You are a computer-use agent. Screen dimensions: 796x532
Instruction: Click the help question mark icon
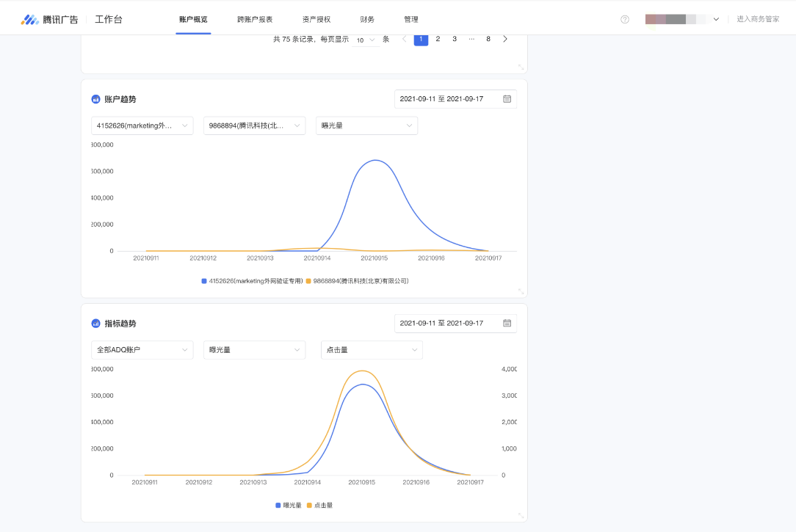[625, 20]
